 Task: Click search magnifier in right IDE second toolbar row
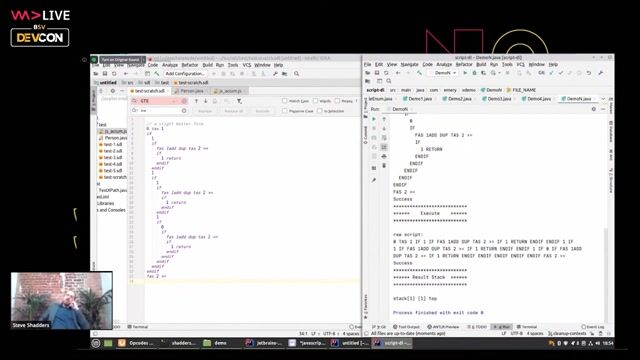(389, 81)
